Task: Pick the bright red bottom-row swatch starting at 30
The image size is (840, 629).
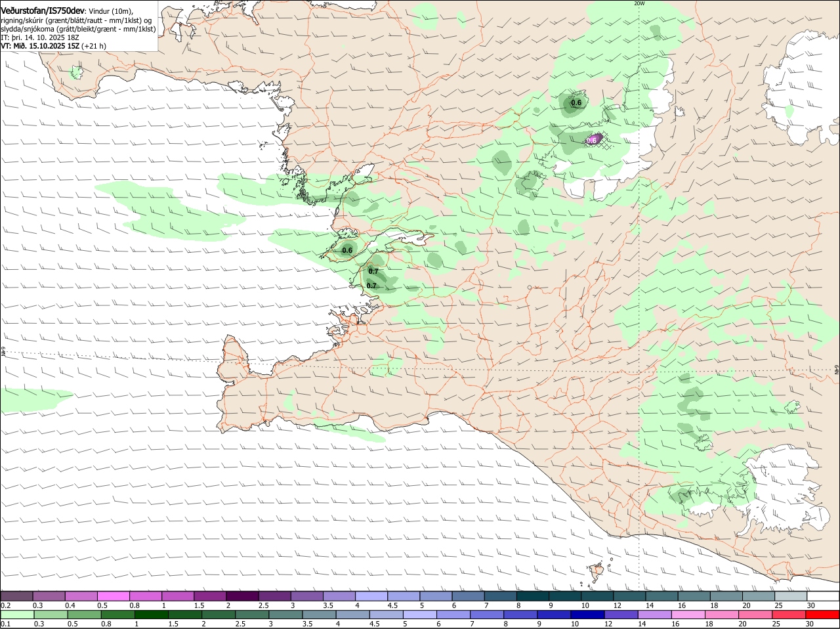Action: tap(822, 615)
